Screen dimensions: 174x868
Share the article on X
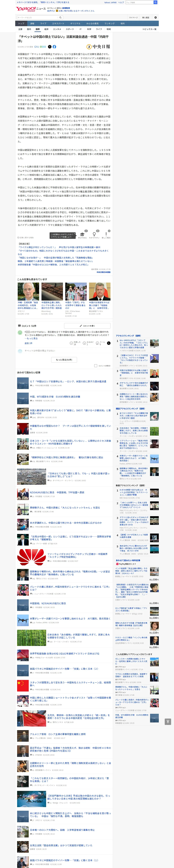[50, 47]
